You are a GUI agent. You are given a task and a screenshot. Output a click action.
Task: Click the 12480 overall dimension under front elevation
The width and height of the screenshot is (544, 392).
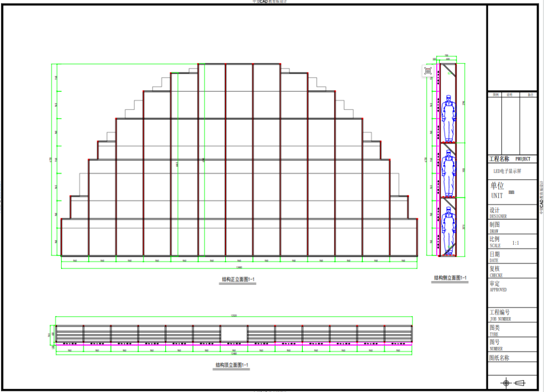(x=239, y=267)
